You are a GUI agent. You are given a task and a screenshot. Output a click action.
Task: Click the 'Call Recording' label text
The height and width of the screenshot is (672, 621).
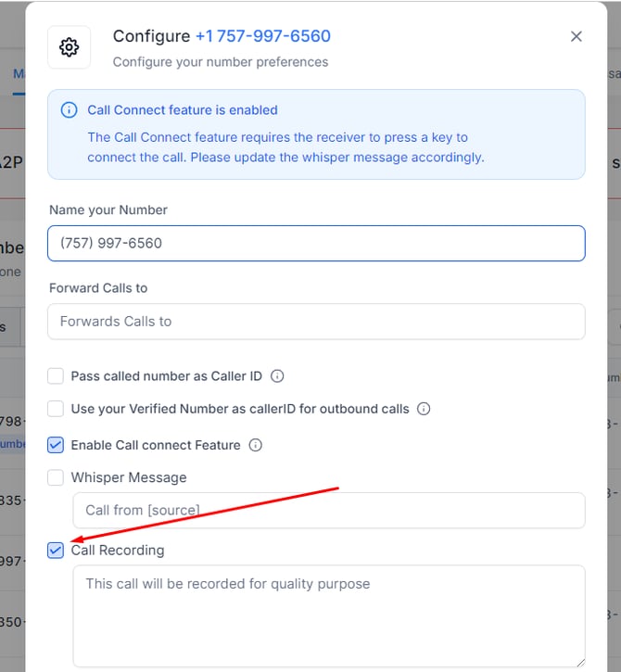118,551
